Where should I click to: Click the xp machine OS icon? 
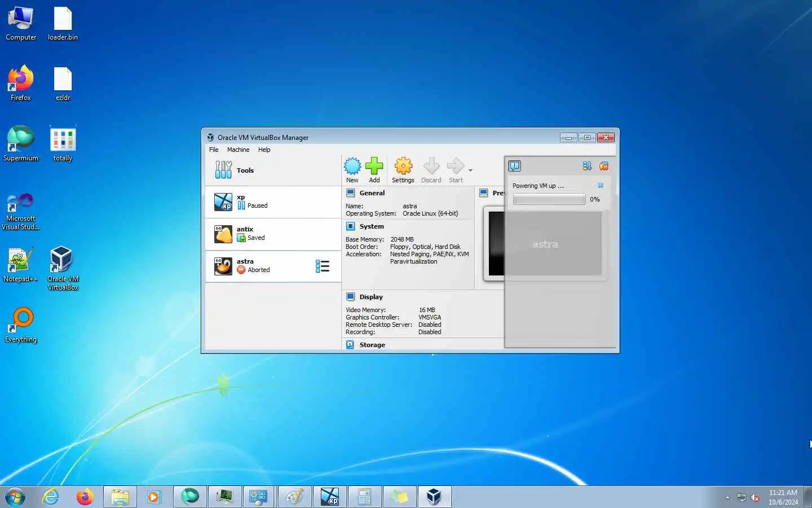point(223,202)
